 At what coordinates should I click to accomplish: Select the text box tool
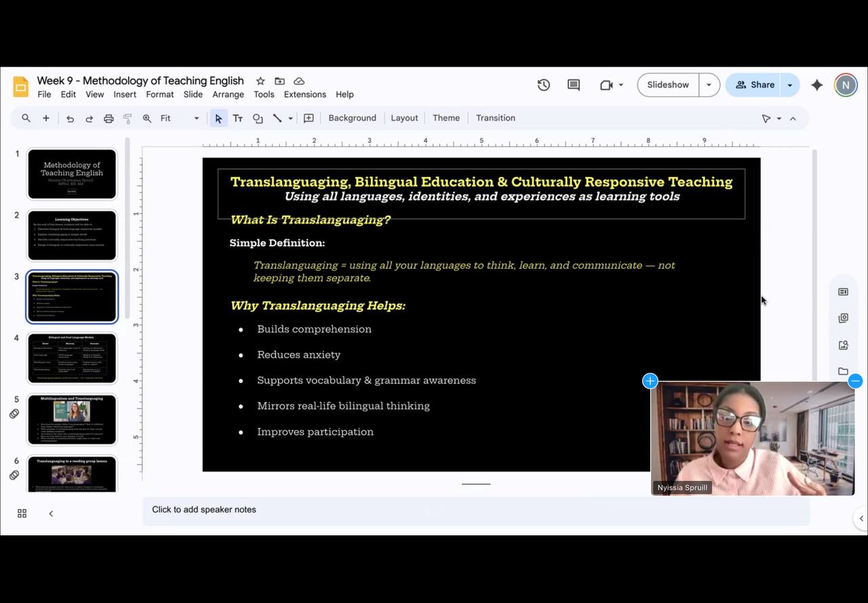pos(238,118)
